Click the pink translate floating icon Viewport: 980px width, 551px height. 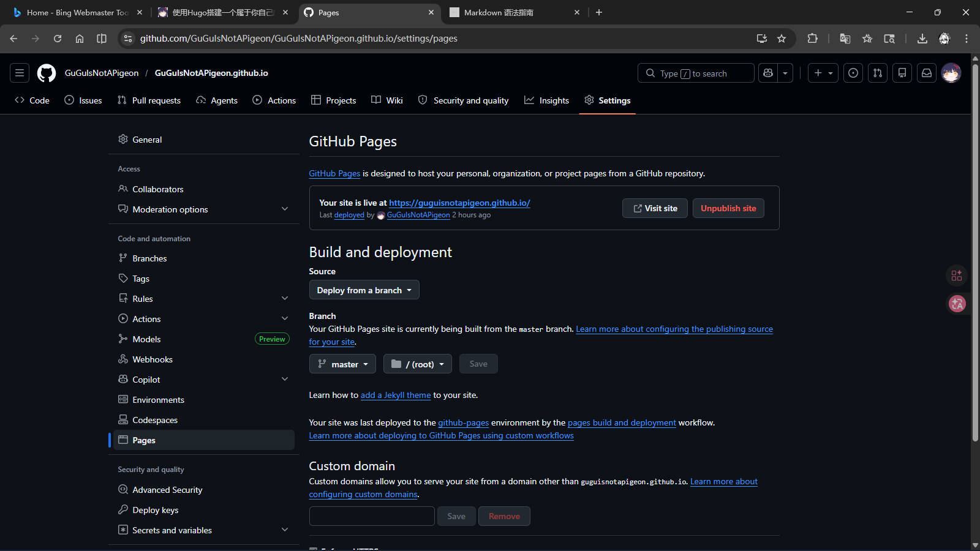[x=957, y=304]
